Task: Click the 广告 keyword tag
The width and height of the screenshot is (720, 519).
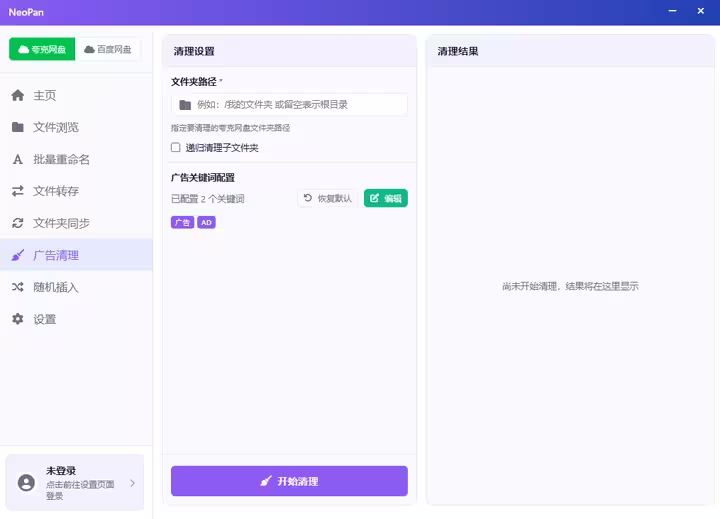Action: point(182,223)
